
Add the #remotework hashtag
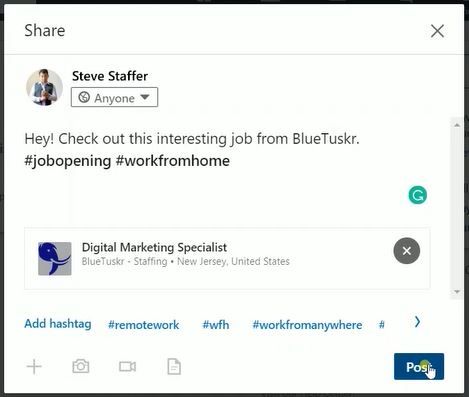click(144, 325)
